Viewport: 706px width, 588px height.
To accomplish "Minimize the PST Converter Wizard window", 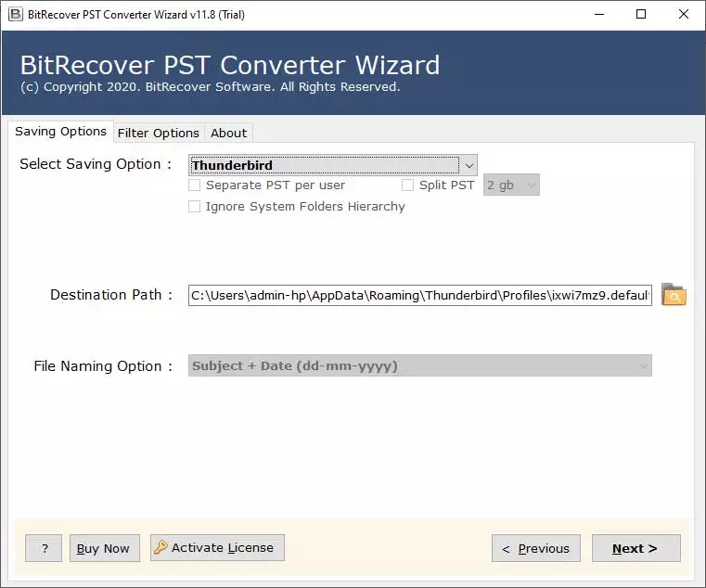I will pos(599,15).
